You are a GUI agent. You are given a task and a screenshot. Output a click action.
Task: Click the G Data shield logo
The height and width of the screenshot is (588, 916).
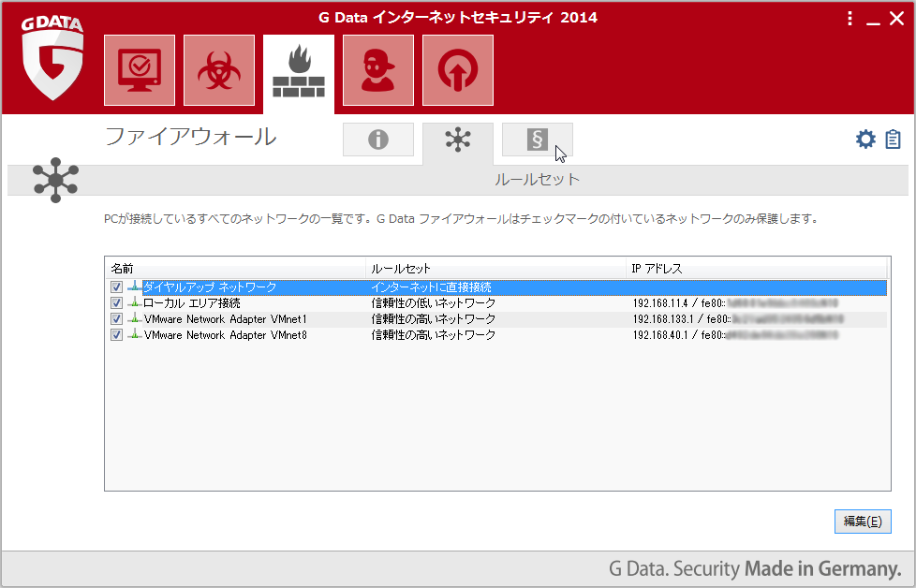pos(53,58)
